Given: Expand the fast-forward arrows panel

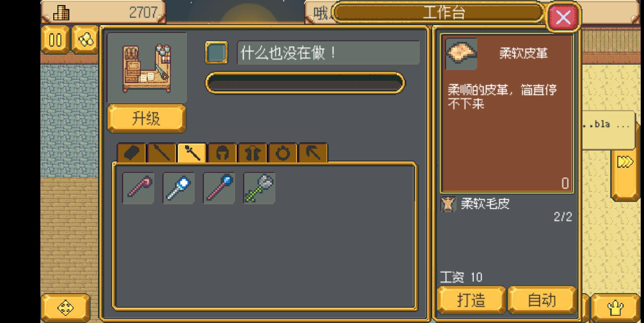Looking at the screenshot, I should [625, 162].
